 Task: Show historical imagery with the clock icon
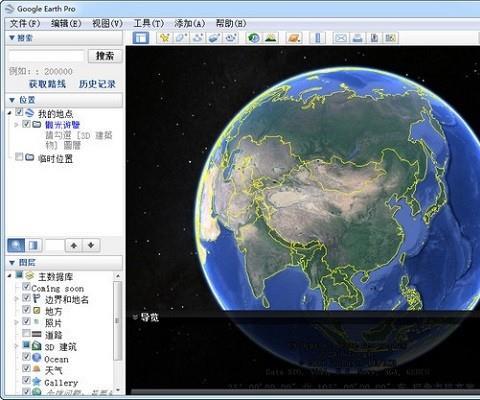(x=254, y=38)
